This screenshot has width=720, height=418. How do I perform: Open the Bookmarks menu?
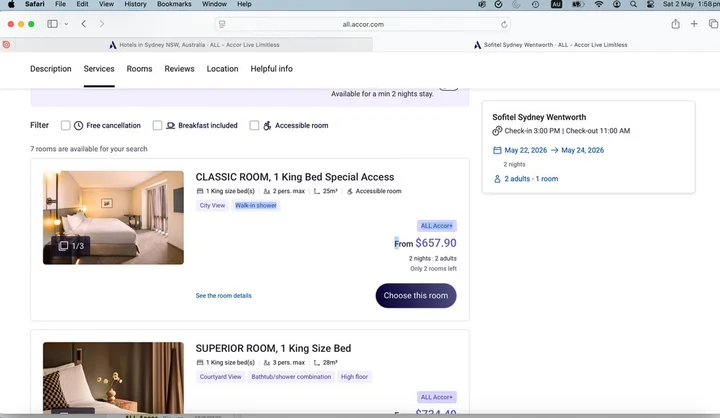[x=174, y=4]
